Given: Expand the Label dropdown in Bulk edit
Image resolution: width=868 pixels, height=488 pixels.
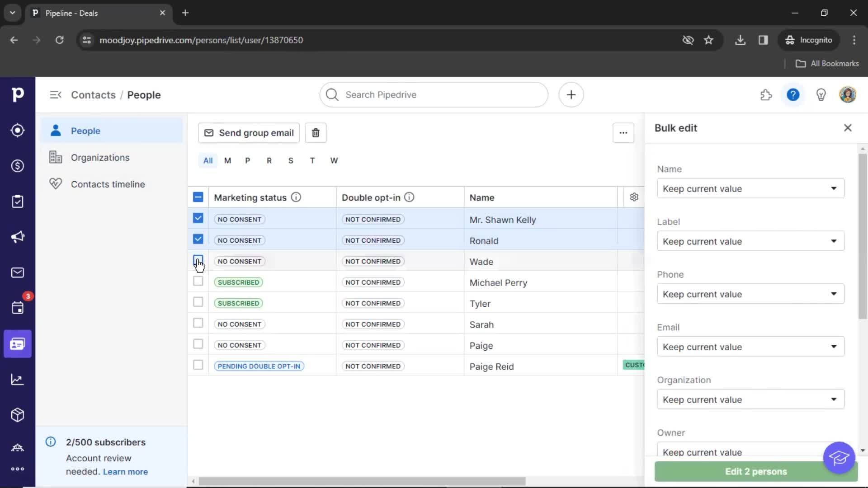Looking at the screenshot, I should [x=750, y=241].
